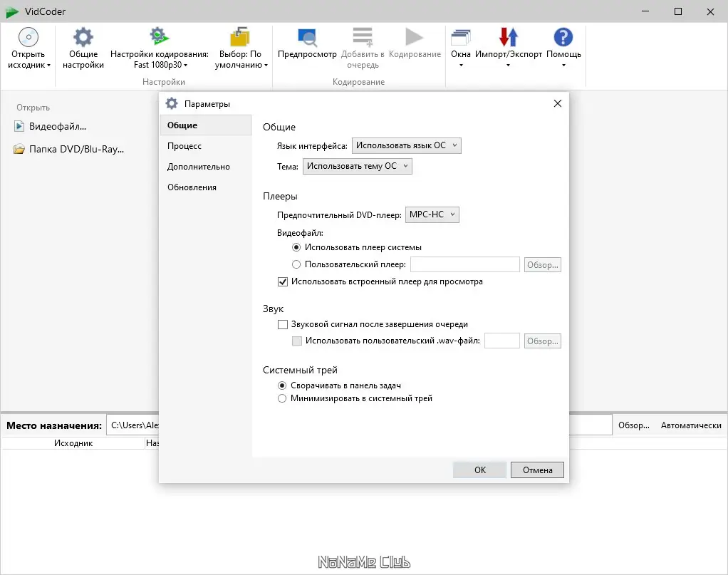
Task: Switch to the Процесс settings tab
Action: pyautogui.click(x=206, y=146)
